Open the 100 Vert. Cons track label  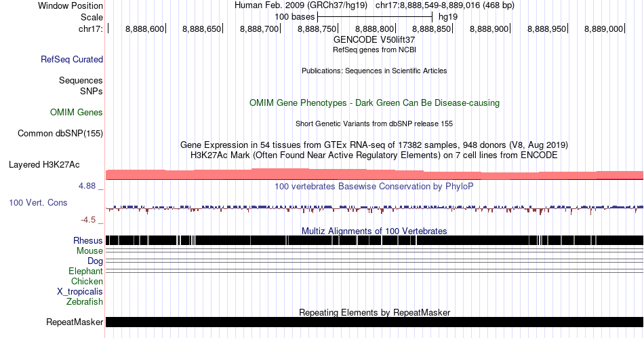38,202
